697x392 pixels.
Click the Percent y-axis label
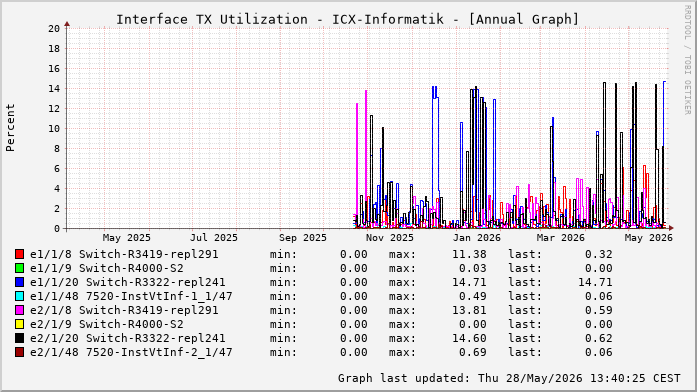[x=10, y=128]
